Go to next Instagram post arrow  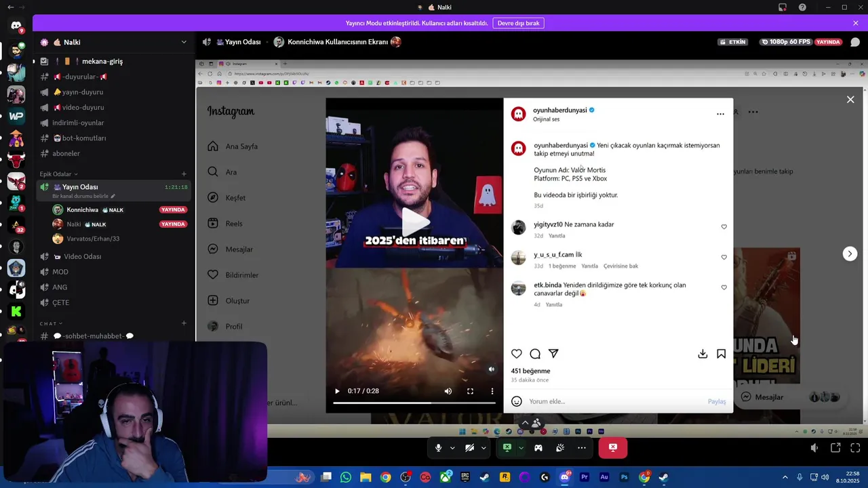coord(850,253)
